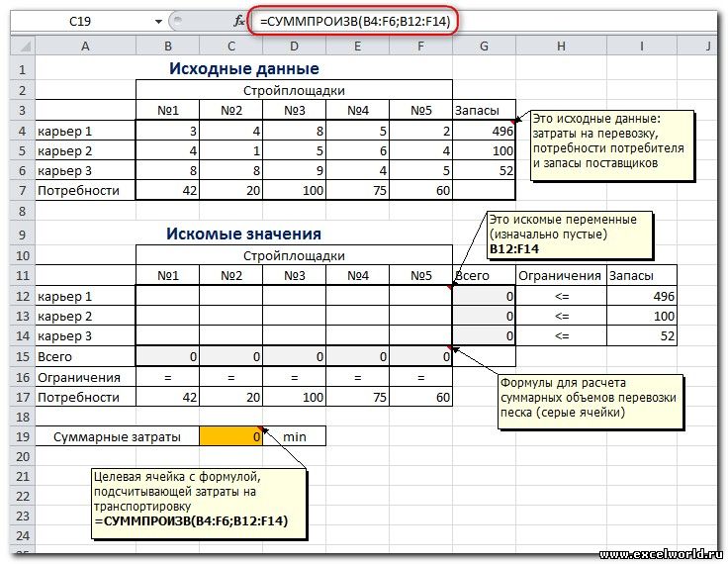
Task: Click the fx insert function icon
Action: coord(239,21)
